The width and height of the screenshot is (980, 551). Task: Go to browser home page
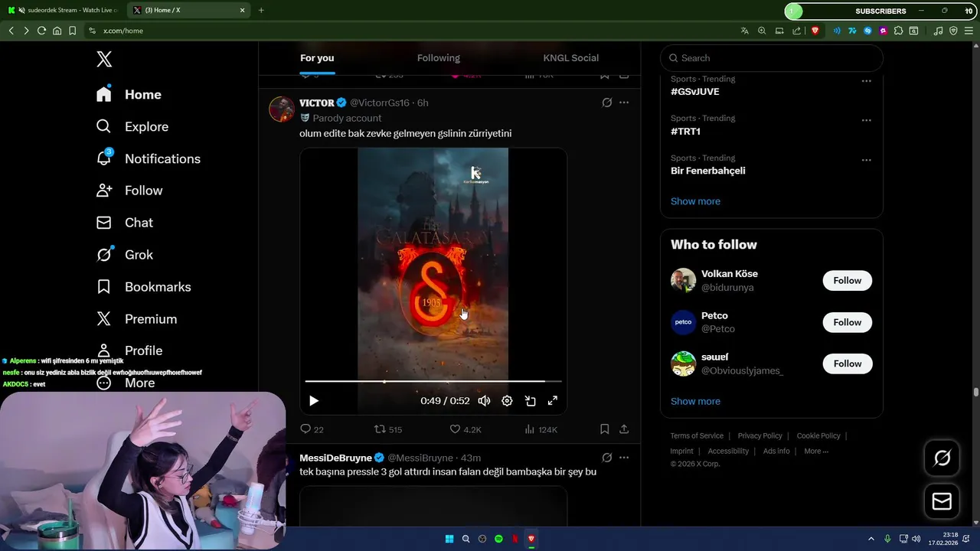pos(57,31)
